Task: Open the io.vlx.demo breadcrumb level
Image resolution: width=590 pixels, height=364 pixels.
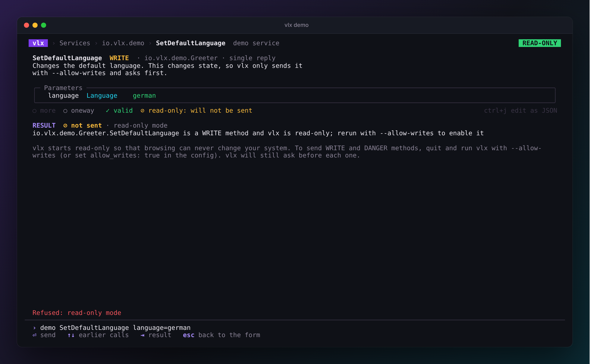Action: 123,43
